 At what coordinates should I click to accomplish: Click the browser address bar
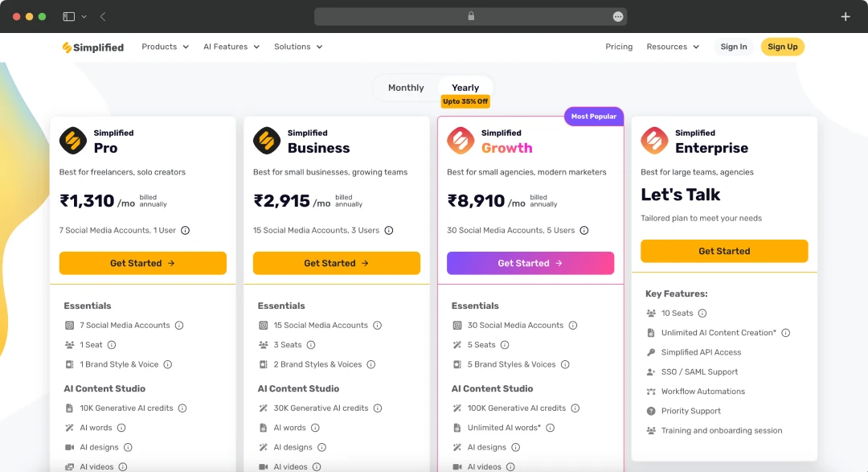(471, 15)
